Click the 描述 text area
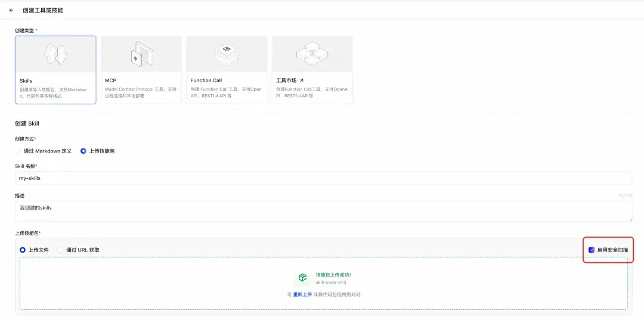Image resolution: width=644 pixels, height=323 pixels. (x=323, y=212)
